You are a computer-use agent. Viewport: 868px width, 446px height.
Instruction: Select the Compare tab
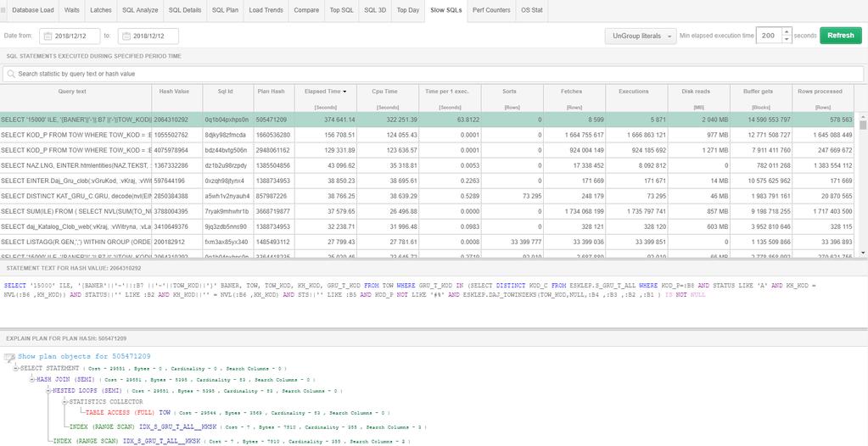point(306,10)
